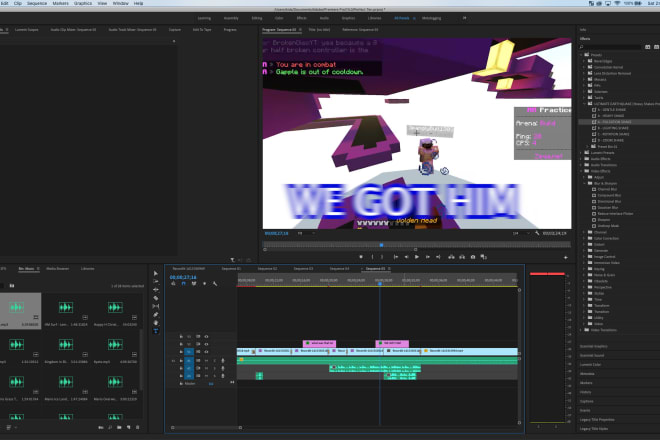This screenshot has width=660, height=440.
Task: Open the Captions panel
Action: point(586,401)
